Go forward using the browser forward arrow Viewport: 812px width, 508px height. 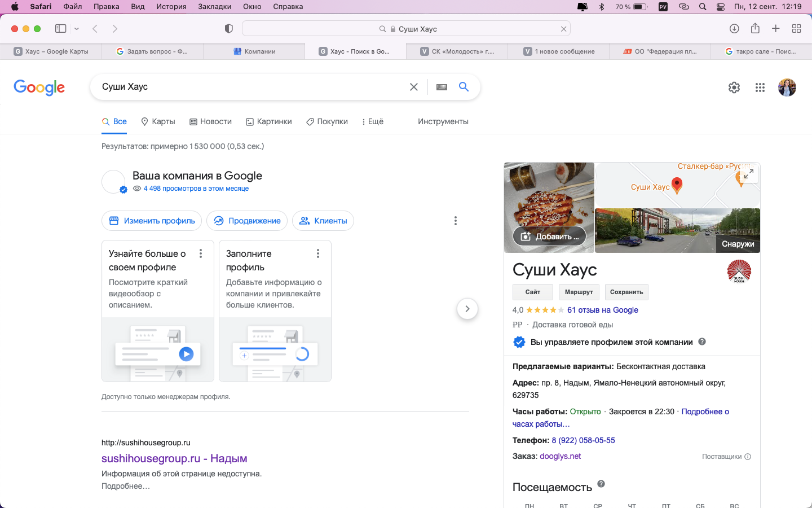(x=115, y=29)
